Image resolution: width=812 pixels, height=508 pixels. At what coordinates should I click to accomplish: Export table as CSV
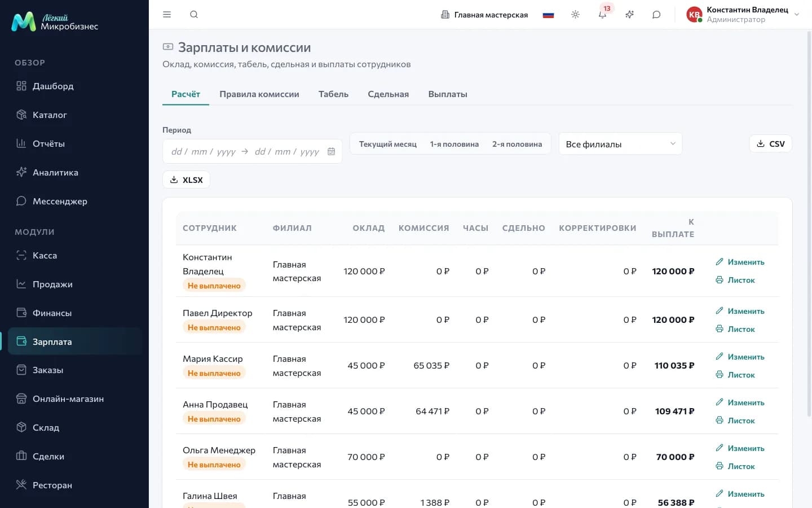point(770,144)
